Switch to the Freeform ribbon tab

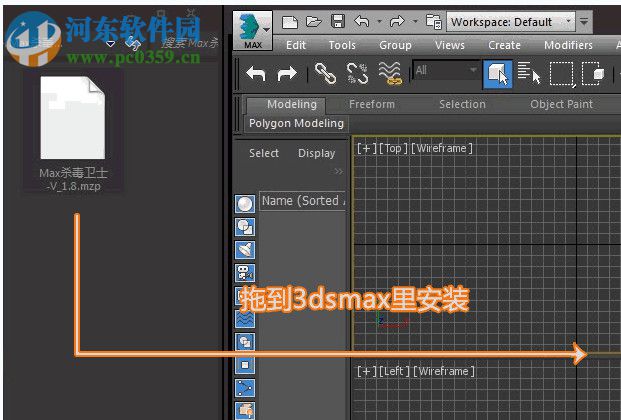pos(371,105)
